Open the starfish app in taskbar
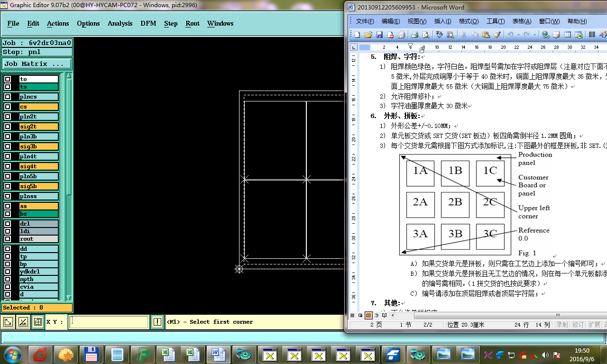Viewport: 607px width, 364px height. click(x=66, y=354)
